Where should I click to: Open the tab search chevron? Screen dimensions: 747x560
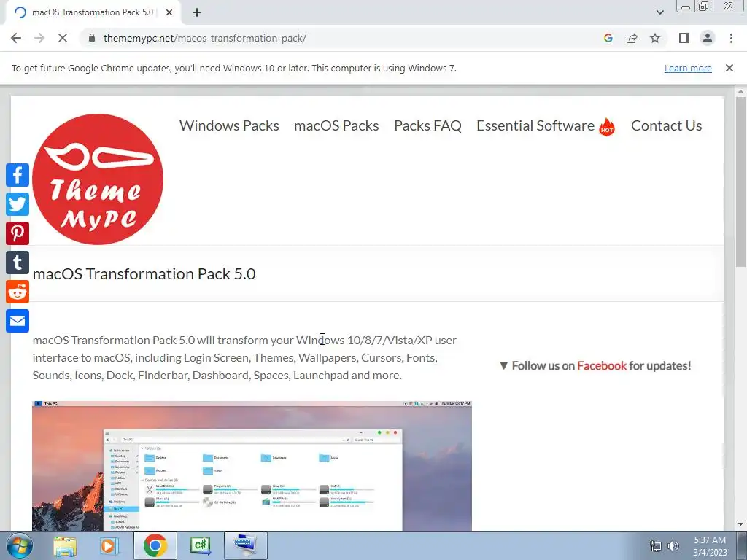point(659,12)
